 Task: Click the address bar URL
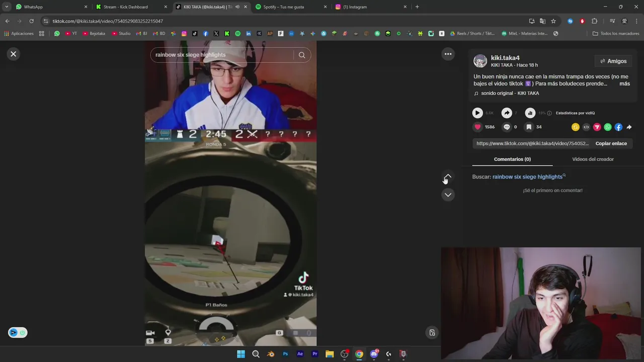point(108,21)
